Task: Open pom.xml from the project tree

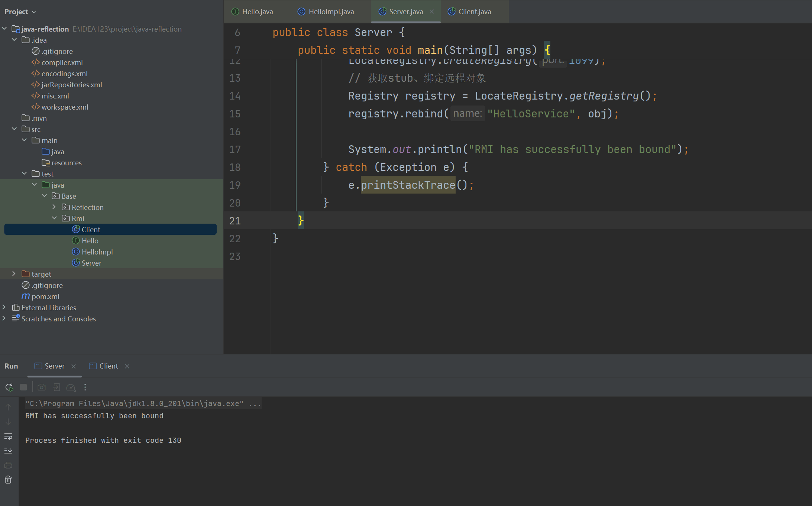Action: click(x=45, y=296)
